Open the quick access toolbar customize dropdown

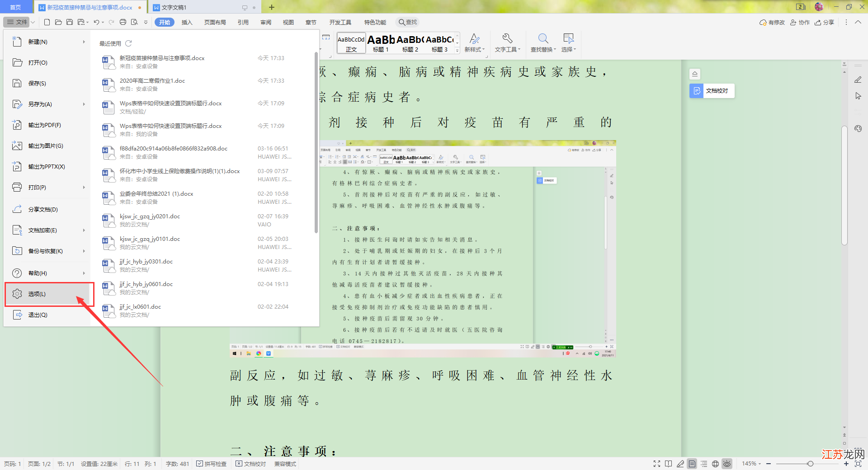[x=146, y=22]
